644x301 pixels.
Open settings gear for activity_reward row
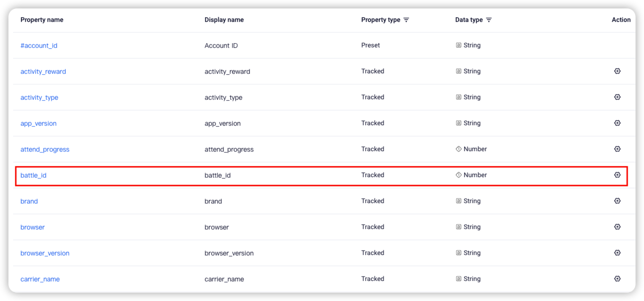pos(617,71)
